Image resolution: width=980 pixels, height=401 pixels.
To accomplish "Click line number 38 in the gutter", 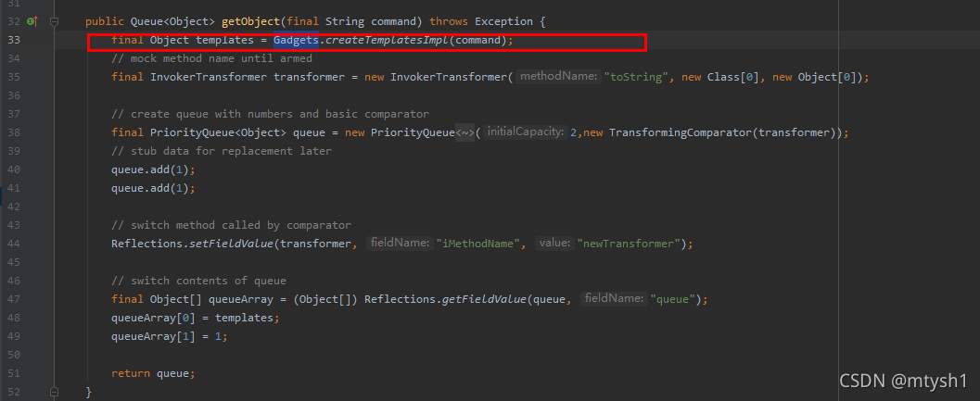I will tap(14, 133).
